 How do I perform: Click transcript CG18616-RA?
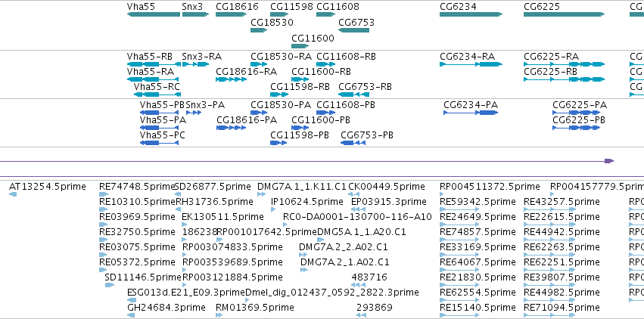232,79
